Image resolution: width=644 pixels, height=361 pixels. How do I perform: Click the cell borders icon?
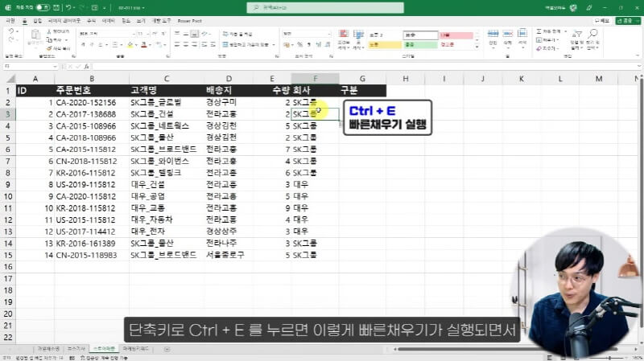pos(115,44)
